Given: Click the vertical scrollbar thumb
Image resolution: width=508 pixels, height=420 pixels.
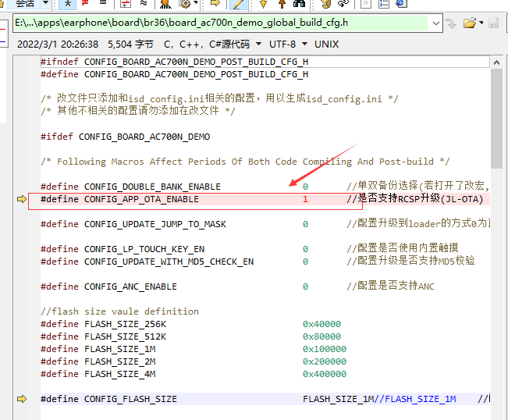Looking at the screenshot, I should [496, 119].
